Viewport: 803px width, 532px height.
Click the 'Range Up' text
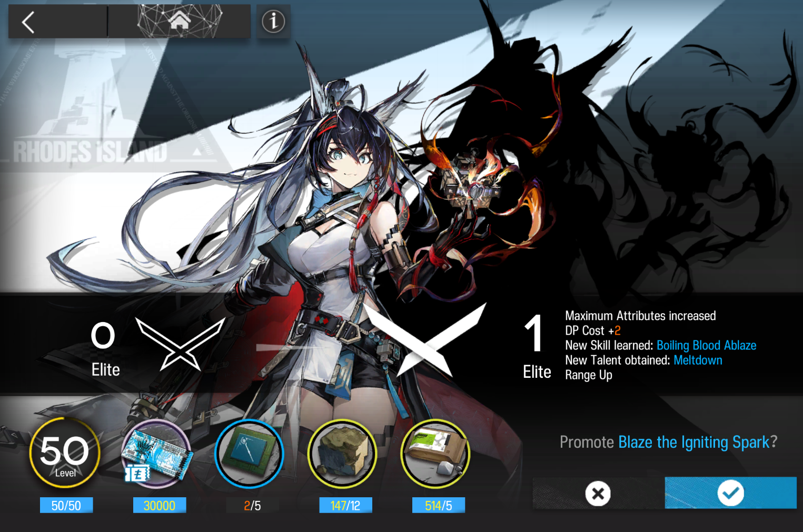tap(589, 375)
